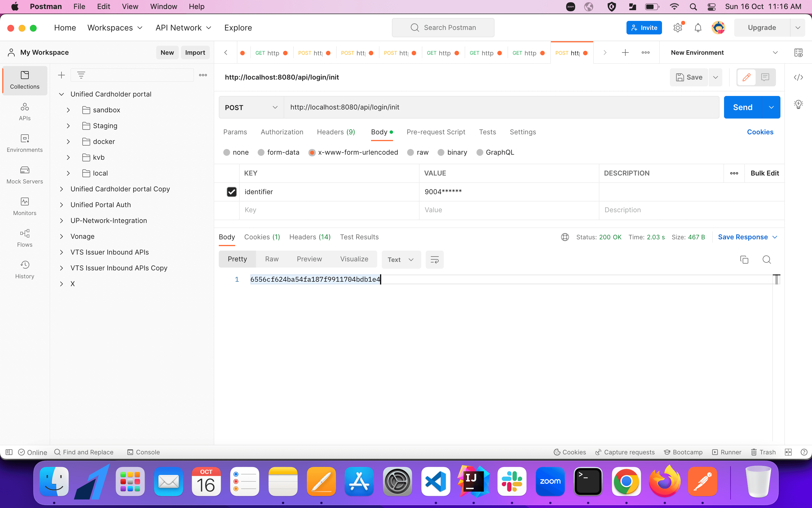Screen dimensions: 812x508
Task: Expand the Vonage collection
Action: point(61,237)
